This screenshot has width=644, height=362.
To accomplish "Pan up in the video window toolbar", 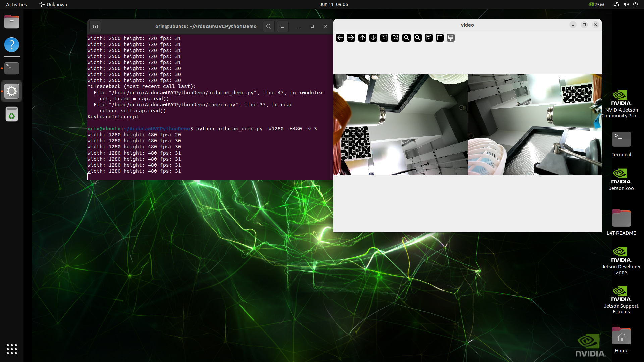I will click(362, 38).
